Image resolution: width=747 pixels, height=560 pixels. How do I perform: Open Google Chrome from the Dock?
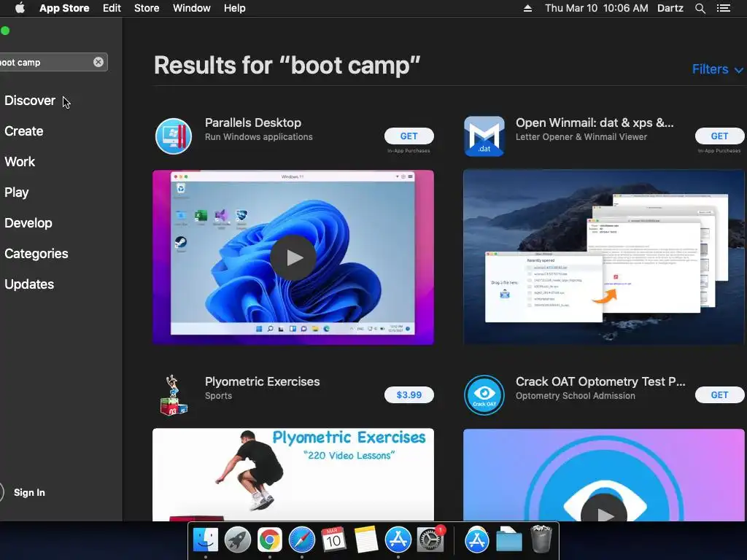269,540
